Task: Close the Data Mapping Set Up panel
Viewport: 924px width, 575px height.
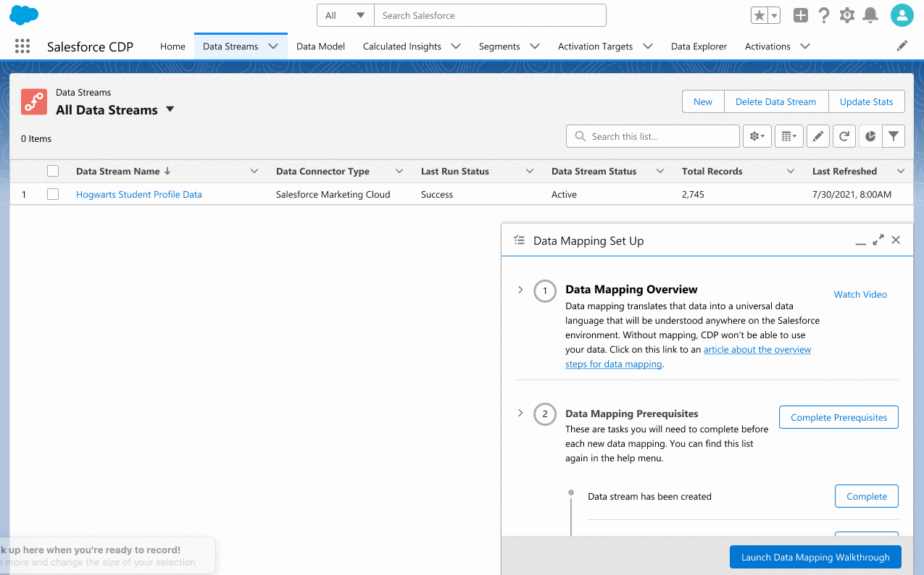Action: pos(896,240)
